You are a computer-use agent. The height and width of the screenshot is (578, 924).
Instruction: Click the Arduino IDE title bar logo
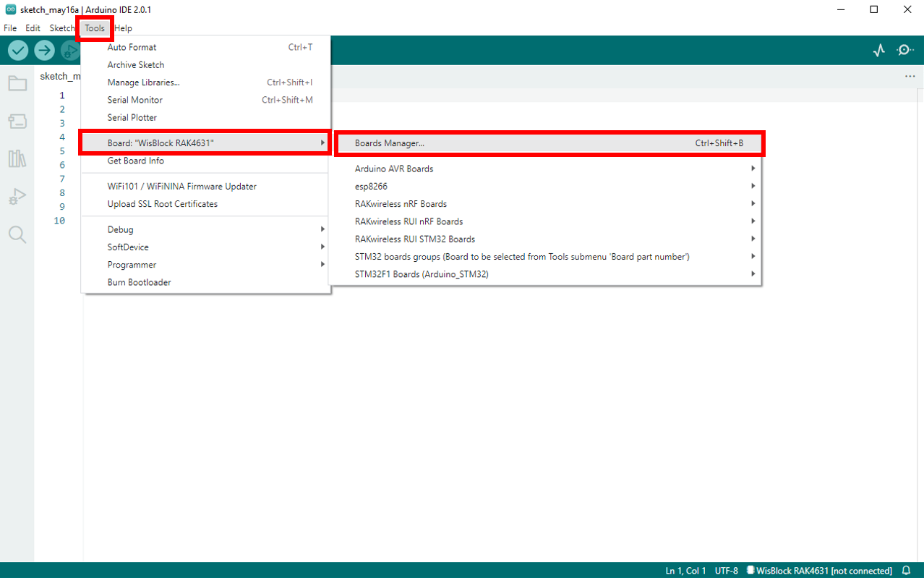pos(10,9)
